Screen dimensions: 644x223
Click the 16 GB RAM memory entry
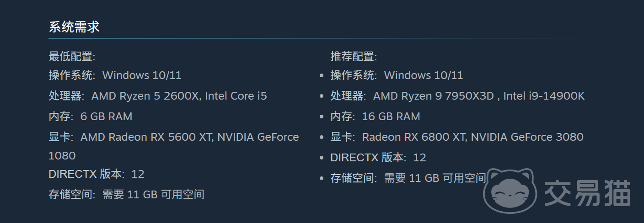tap(391, 117)
